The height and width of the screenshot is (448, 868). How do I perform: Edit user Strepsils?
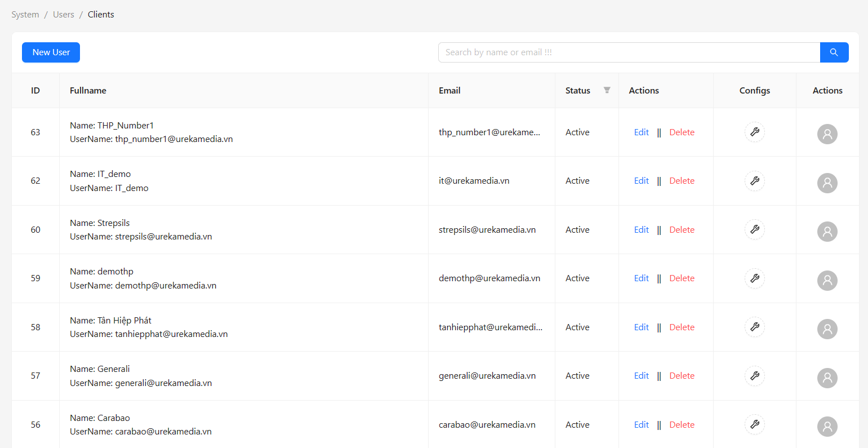642,230
